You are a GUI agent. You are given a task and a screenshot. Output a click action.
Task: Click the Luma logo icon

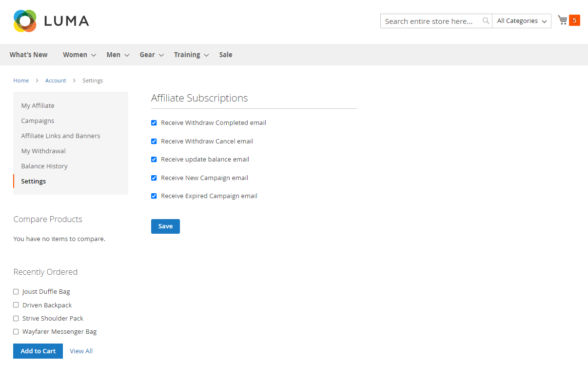click(25, 21)
